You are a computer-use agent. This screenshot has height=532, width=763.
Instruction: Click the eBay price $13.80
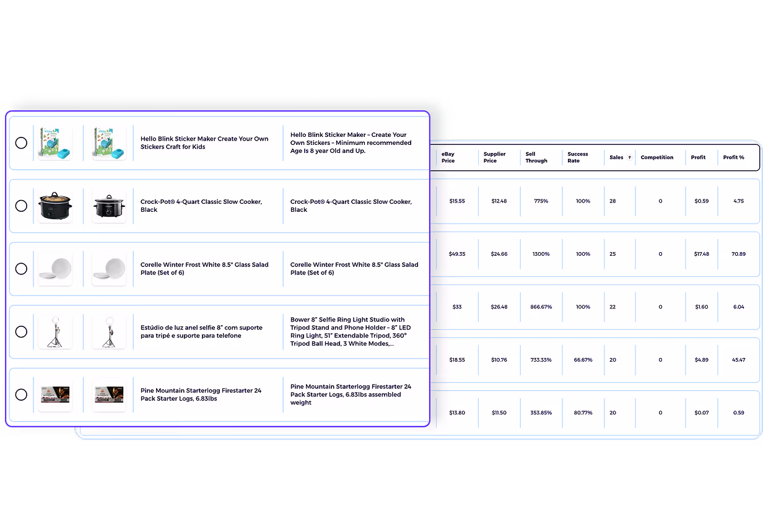coord(457,413)
